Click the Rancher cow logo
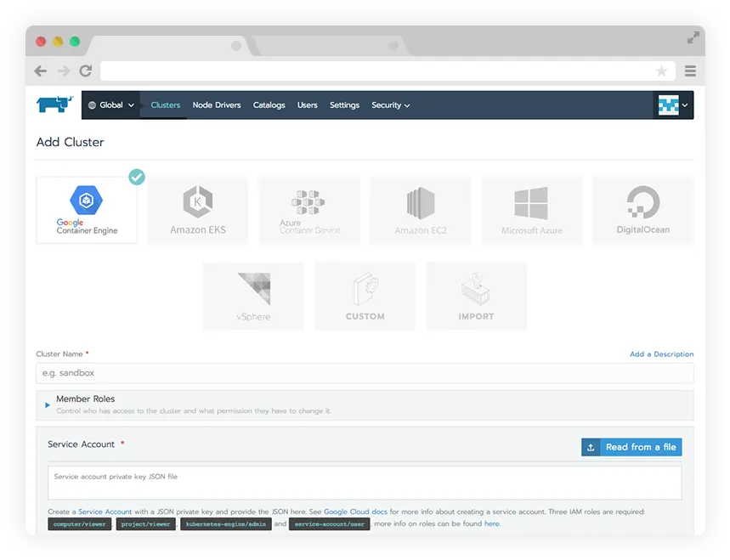Image resolution: width=730 pixels, height=560 pixels. click(x=55, y=105)
